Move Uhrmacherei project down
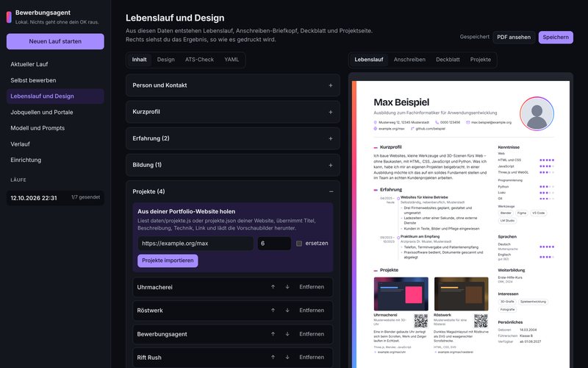This screenshot has width=588, height=368. tap(287, 287)
